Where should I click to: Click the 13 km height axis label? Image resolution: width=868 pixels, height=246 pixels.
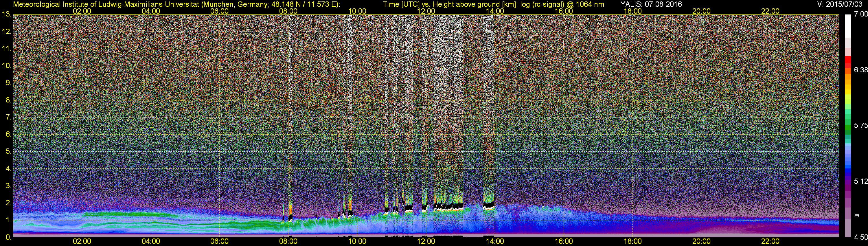click(x=6, y=14)
